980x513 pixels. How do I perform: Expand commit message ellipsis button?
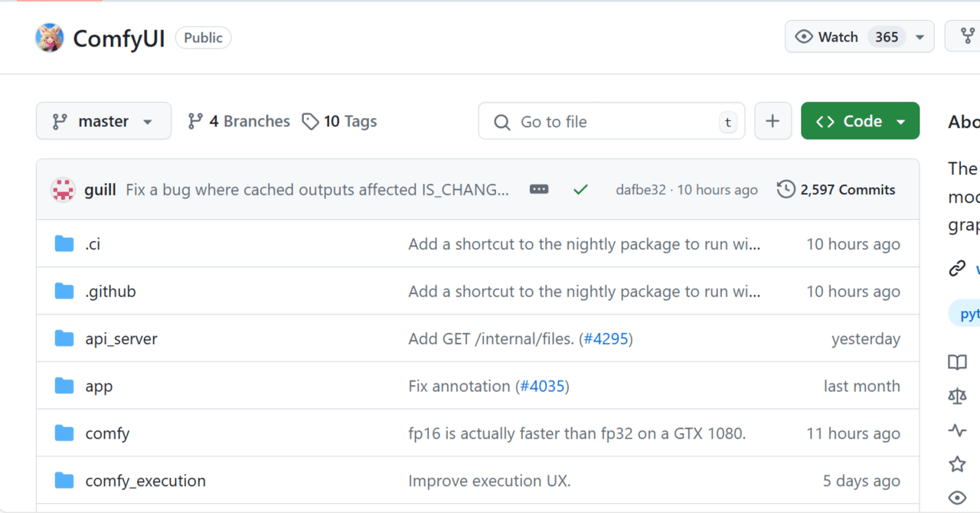point(539,189)
